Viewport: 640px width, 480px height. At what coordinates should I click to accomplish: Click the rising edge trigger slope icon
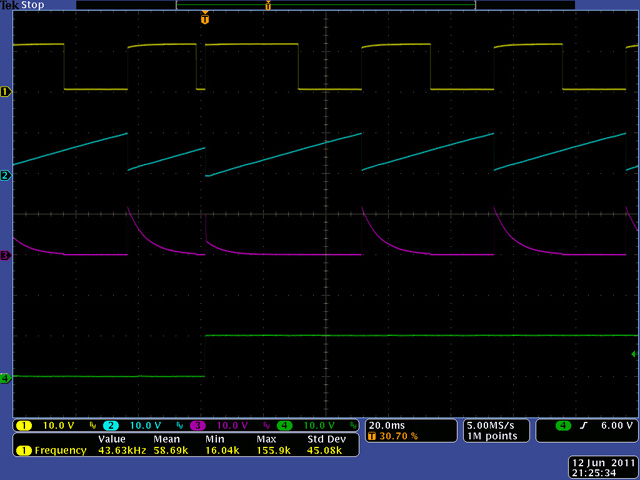tap(584, 426)
